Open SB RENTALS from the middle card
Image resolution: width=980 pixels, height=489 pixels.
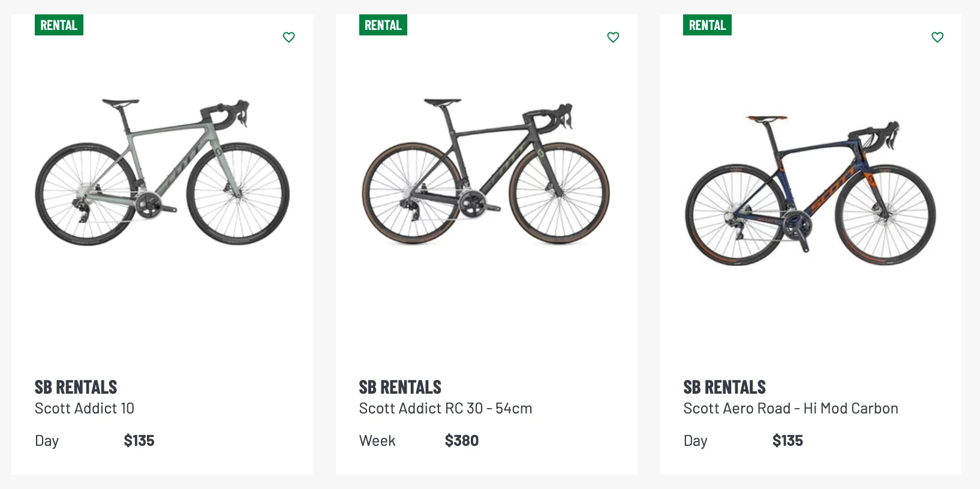[x=400, y=387]
